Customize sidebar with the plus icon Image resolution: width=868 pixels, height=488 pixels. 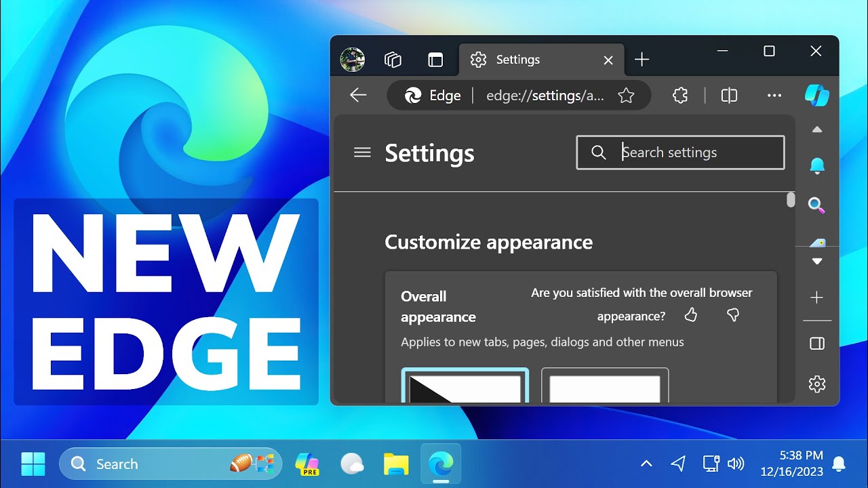pos(817,298)
